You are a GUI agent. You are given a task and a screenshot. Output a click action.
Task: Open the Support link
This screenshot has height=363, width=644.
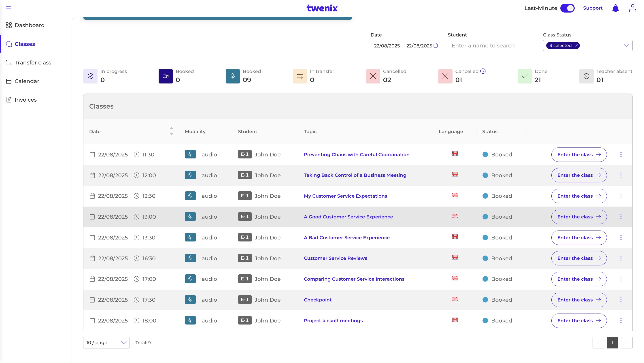(x=593, y=8)
